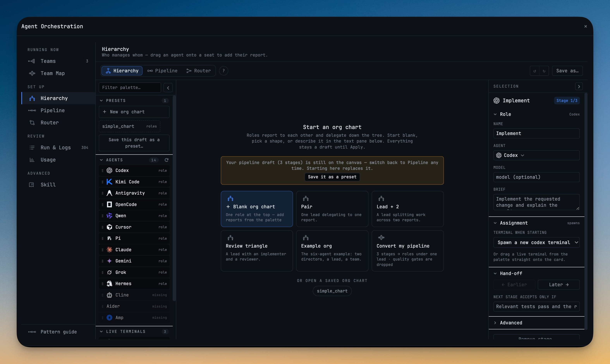Click the Cline agent icon
610x364 pixels.
(109, 295)
